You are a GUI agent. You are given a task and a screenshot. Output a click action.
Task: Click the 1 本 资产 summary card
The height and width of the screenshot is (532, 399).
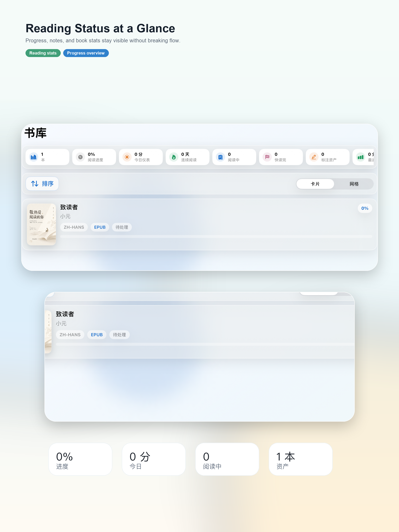pyautogui.click(x=301, y=459)
